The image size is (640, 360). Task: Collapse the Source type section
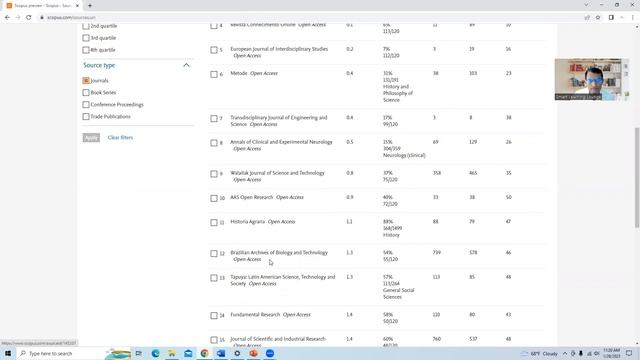pyautogui.click(x=187, y=65)
